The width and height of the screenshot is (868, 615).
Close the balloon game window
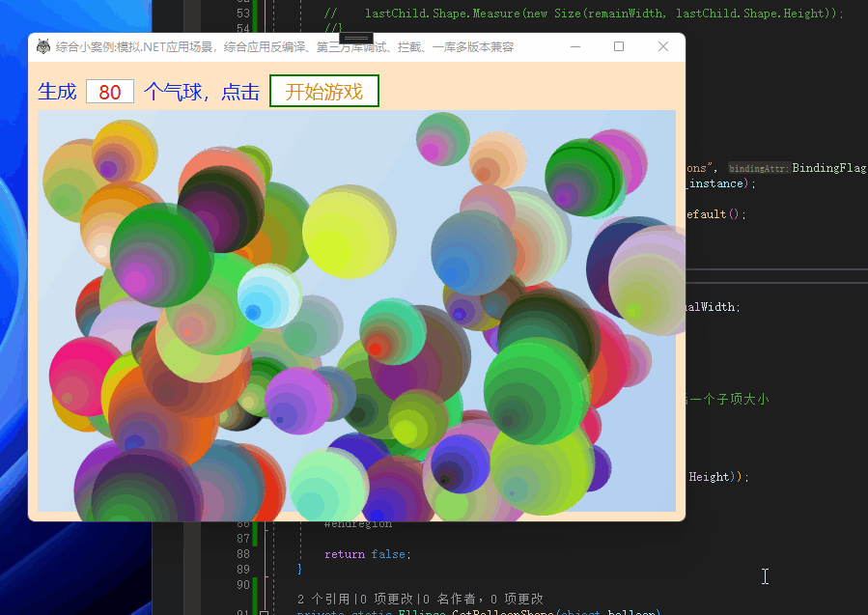pyautogui.click(x=663, y=47)
